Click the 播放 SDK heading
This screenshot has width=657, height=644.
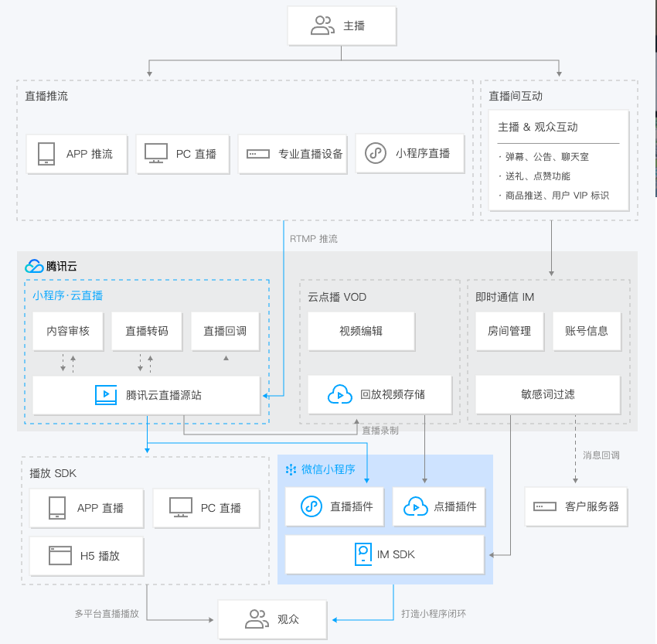click(x=53, y=473)
